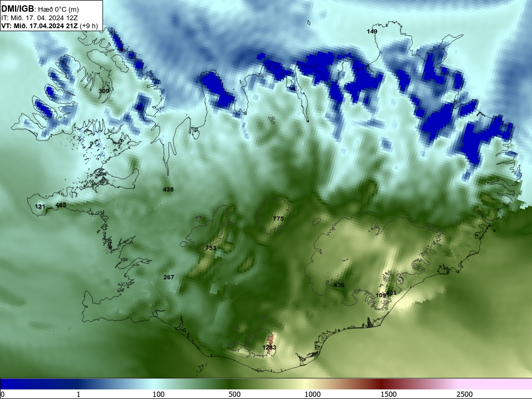Click the legend label 1500
532x399 pixels.
click(x=388, y=394)
